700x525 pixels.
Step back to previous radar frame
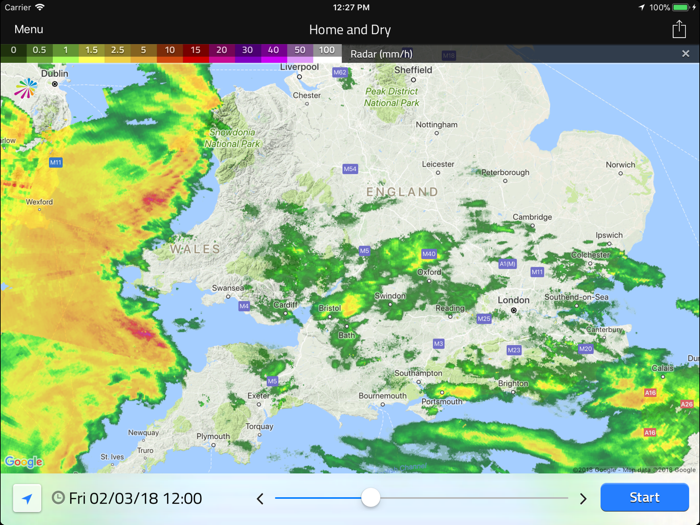click(260, 498)
